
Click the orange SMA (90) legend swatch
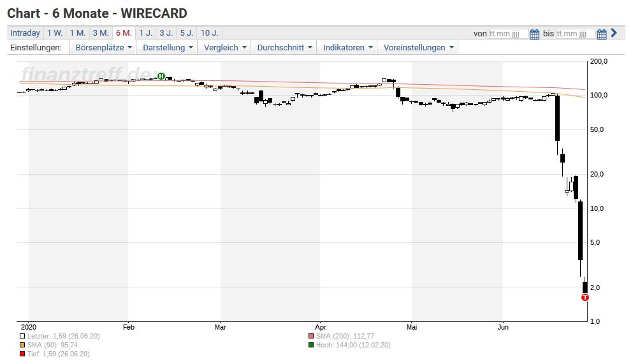22,345
